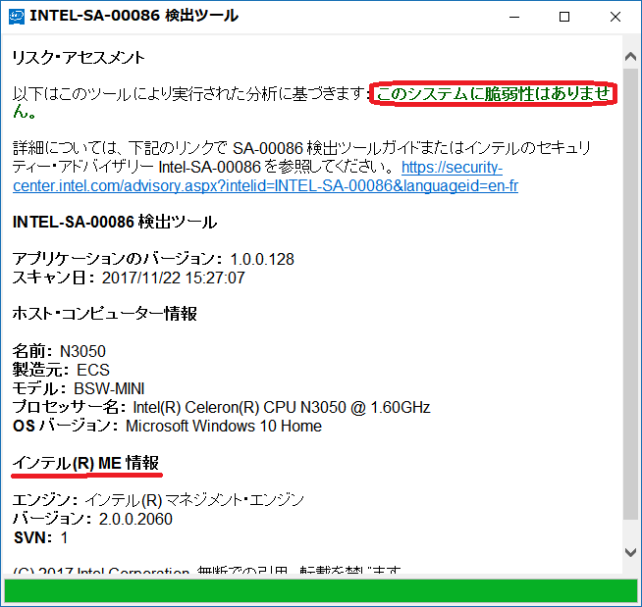642x607 pixels.
Task: Click the window title text INTEL-SA-00086 検出ツール
Action: point(134,16)
